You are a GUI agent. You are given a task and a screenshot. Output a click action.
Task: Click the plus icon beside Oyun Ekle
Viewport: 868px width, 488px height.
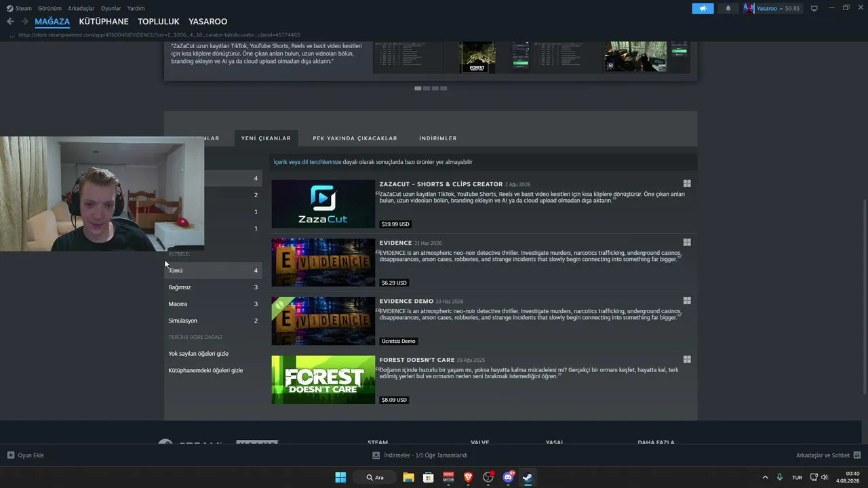click(10, 455)
